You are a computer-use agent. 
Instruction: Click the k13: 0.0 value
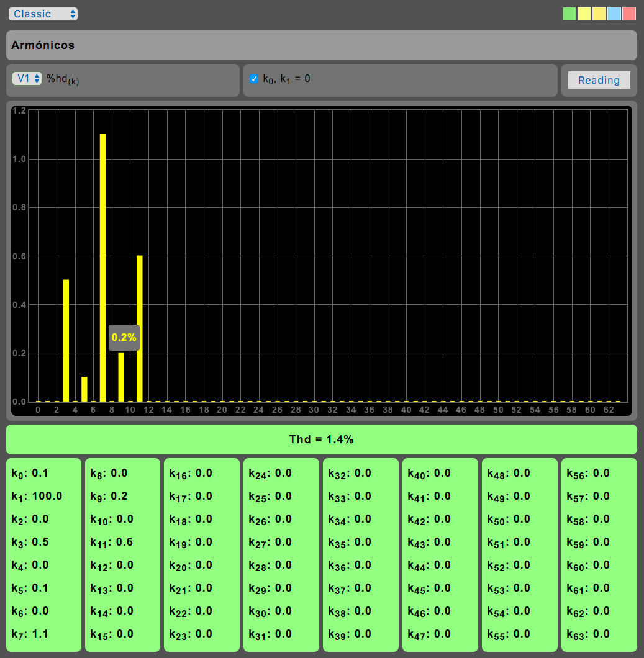point(112,588)
